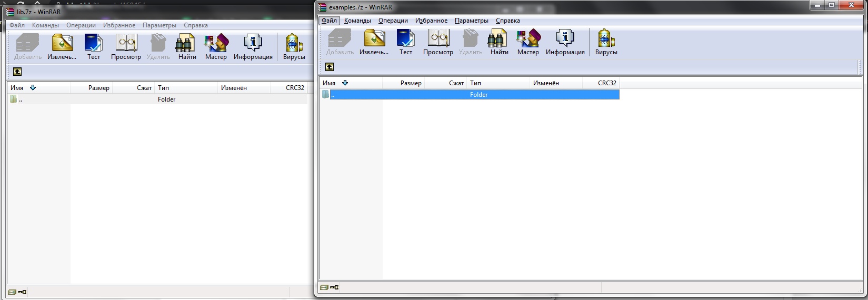Open Файл menu in lib.7z window

(x=17, y=25)
